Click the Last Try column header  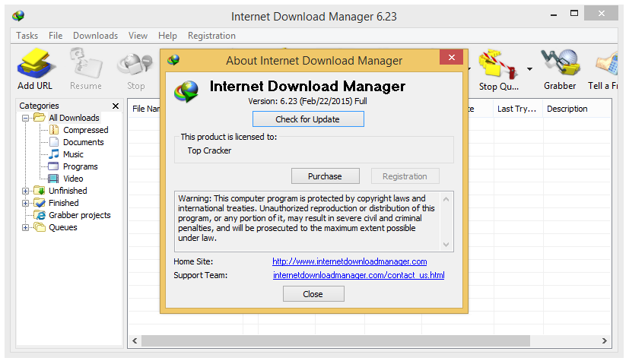[517, 109]
